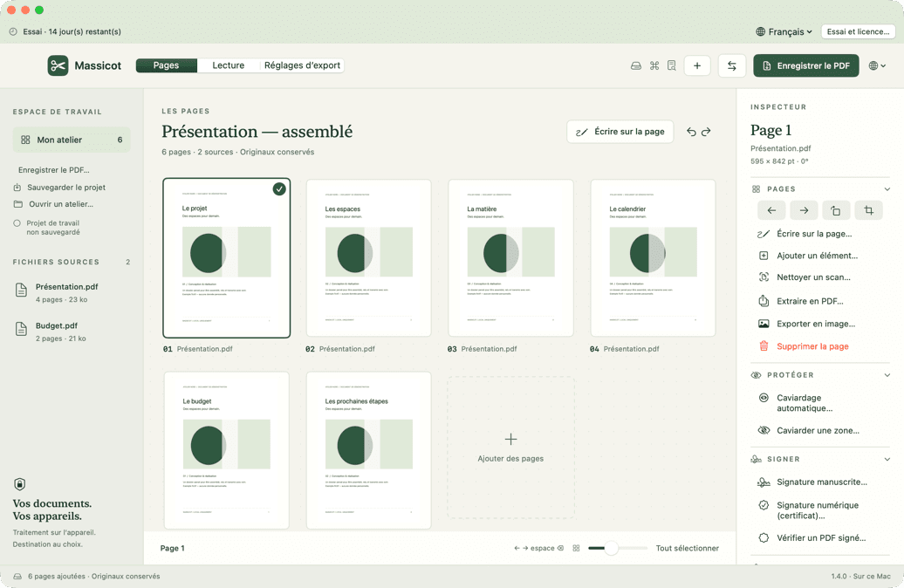
Task: Click the plus-square icon beside Ajouter un élément
Action: pos(764,256)
